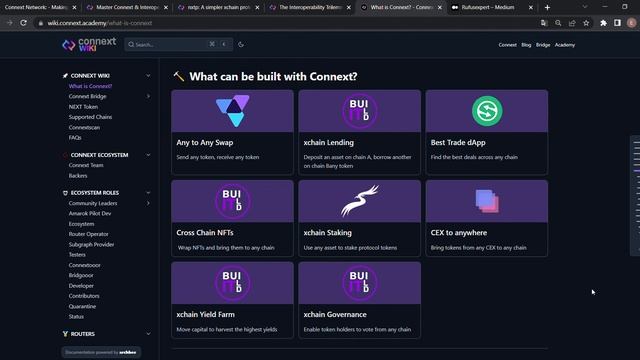
Task: Click Documentation powered by archbee badge
Action: (x=101, y=352)
